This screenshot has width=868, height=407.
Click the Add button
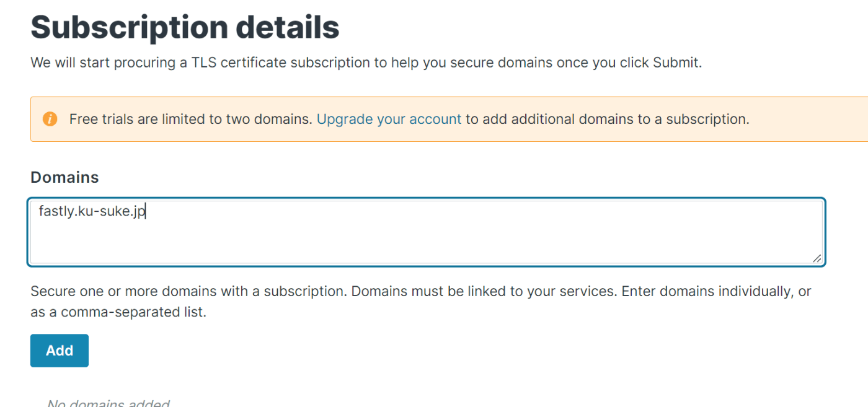[60, 351]
